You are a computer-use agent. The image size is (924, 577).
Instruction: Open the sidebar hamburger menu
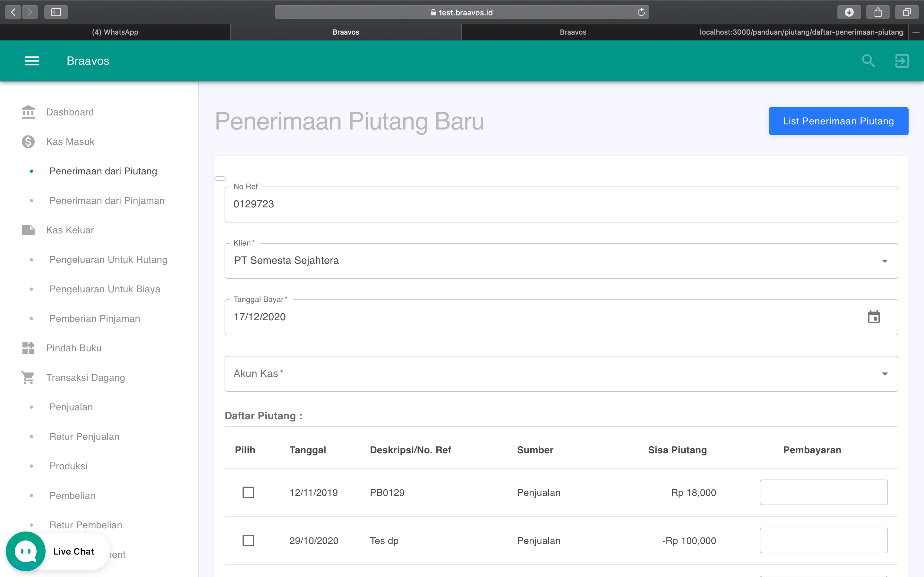click(32, 61)
